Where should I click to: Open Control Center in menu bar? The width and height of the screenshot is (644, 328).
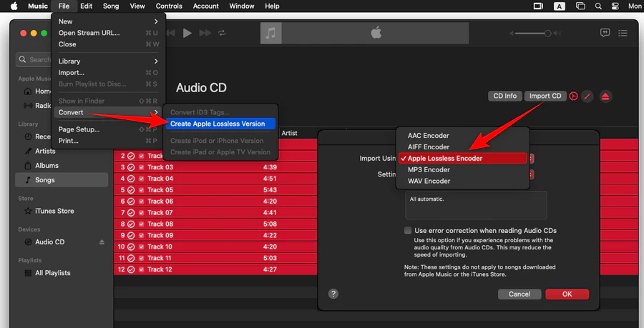pos(615,6)
